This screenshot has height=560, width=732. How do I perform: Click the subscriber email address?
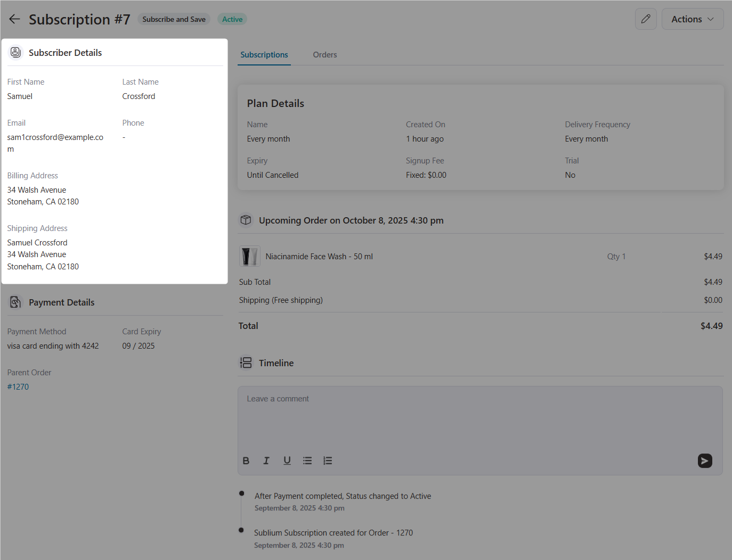55,137
